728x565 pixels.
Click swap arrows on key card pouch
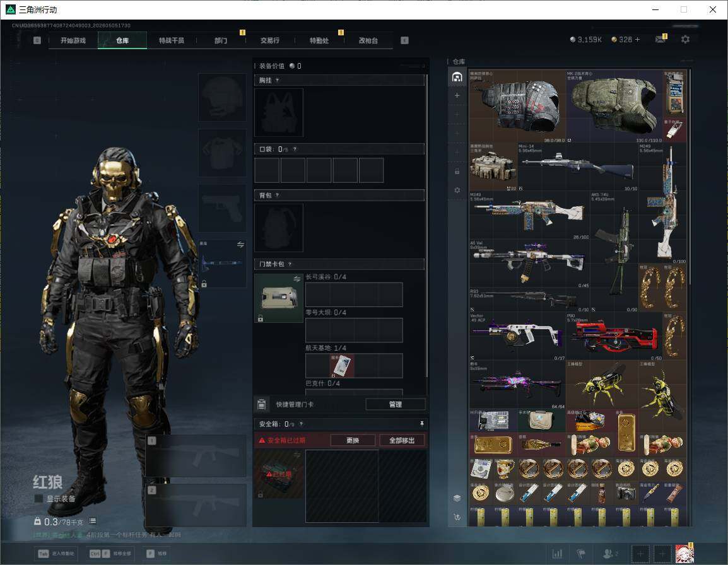(296, 279)
